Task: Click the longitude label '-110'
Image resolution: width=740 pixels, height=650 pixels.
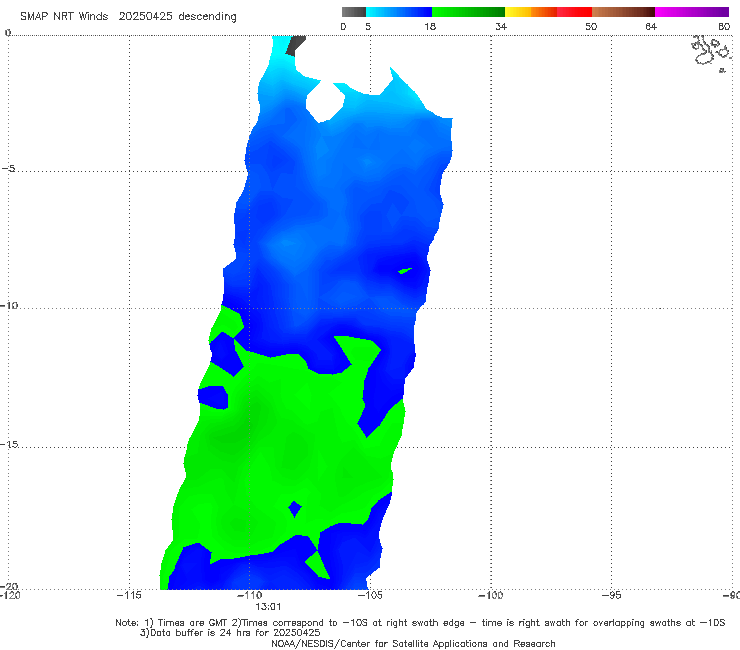Action: 249,595
